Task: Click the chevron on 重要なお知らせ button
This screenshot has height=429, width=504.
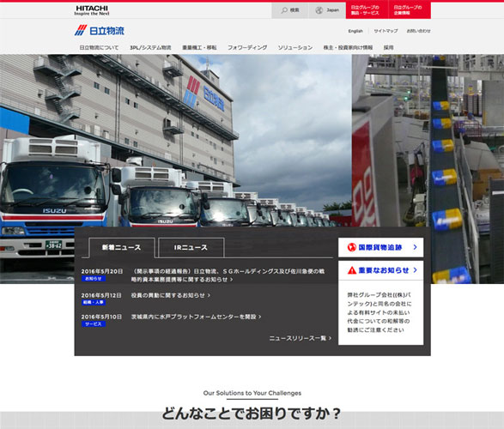Action: coord(415,270)
